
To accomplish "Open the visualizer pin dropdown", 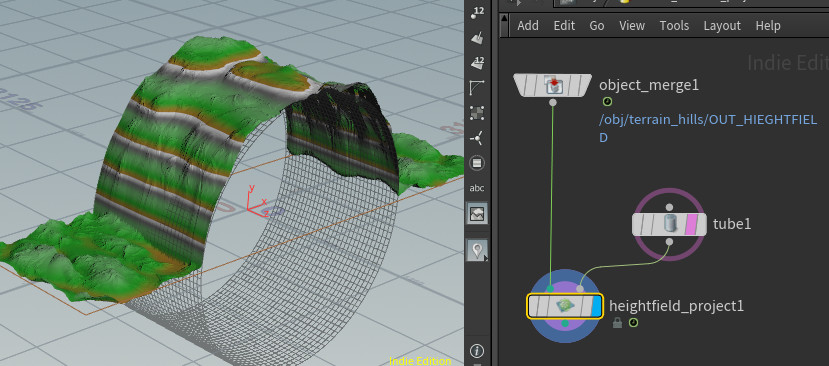I will point(477,250).
